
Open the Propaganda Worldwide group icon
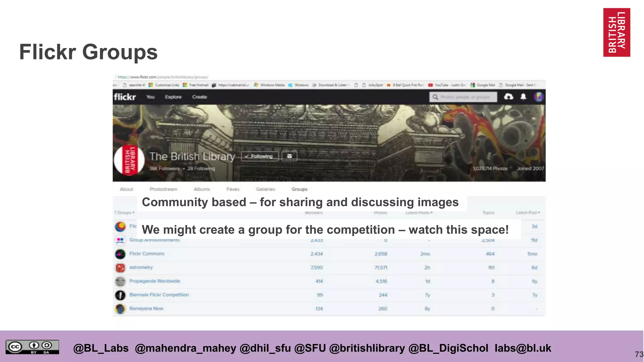(120, 281)
